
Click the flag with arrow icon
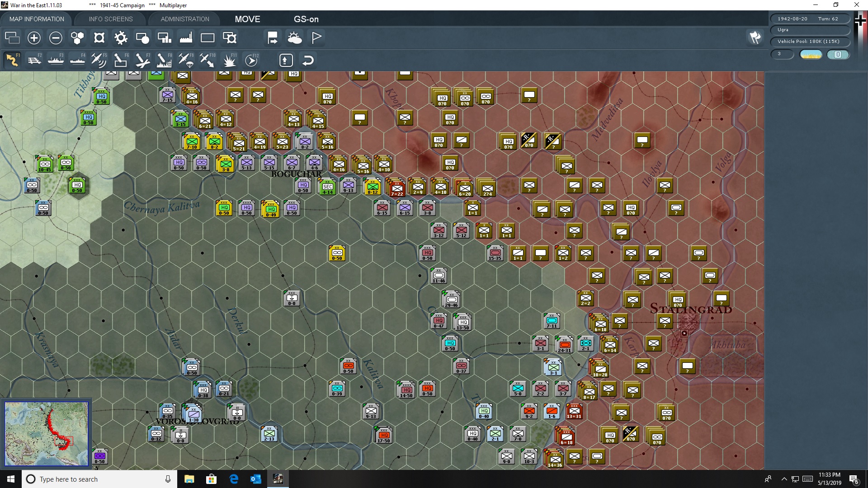pyautogui.click(x=273, y=38)
